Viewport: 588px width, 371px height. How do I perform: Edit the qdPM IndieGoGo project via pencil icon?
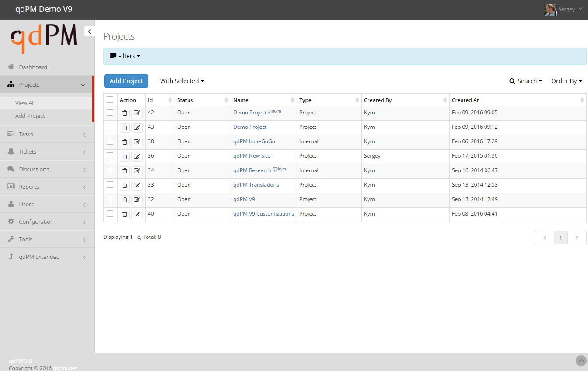[137, 142]
